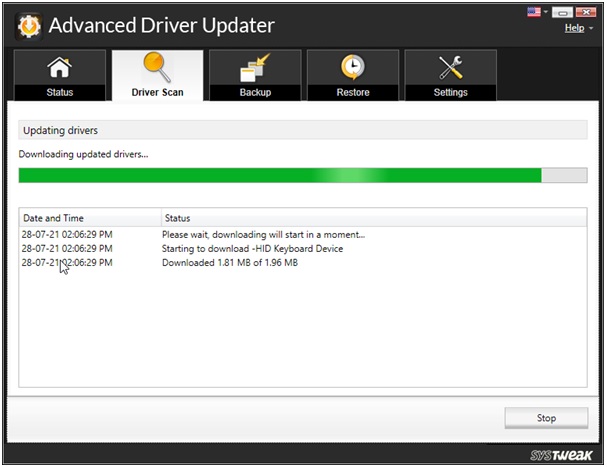Click the 'Updating drivers' heading
Image resolution: width=607 pixels, height=467 pixels.
point(60,130)
